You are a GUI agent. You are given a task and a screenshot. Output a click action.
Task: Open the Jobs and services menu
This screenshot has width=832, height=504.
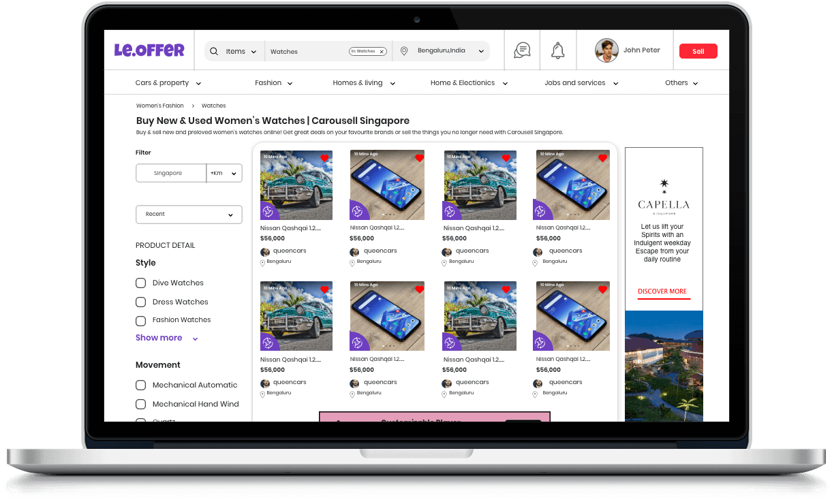point(581,83)
